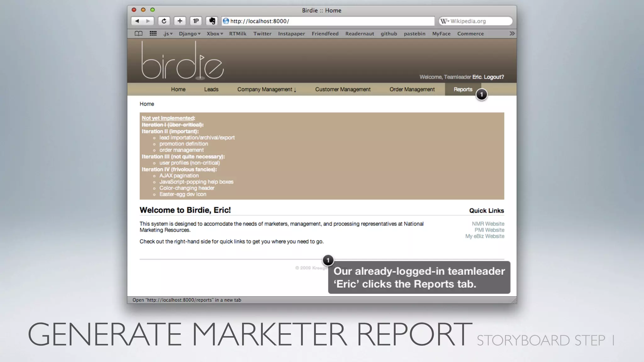Click the status bar reports URL text

click(x=187, y=300)
